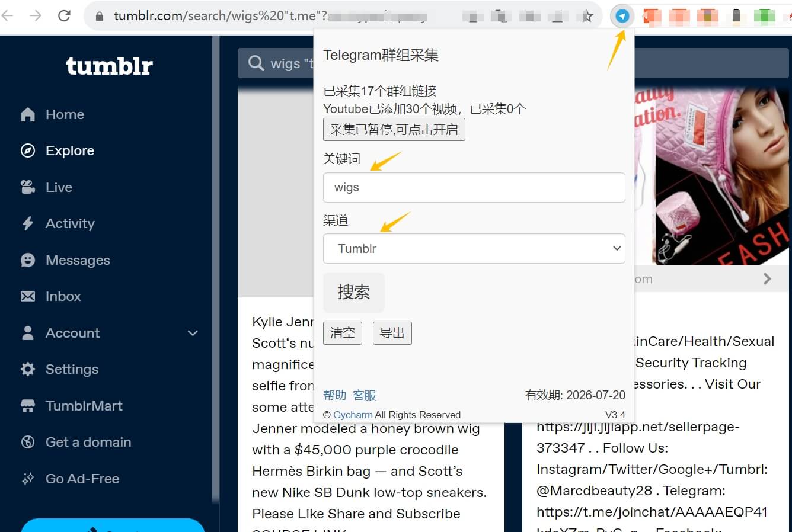This screenshot has width=792, height=532.
Task: Click Live in the sidebar
Action: (x=59, y=187)
